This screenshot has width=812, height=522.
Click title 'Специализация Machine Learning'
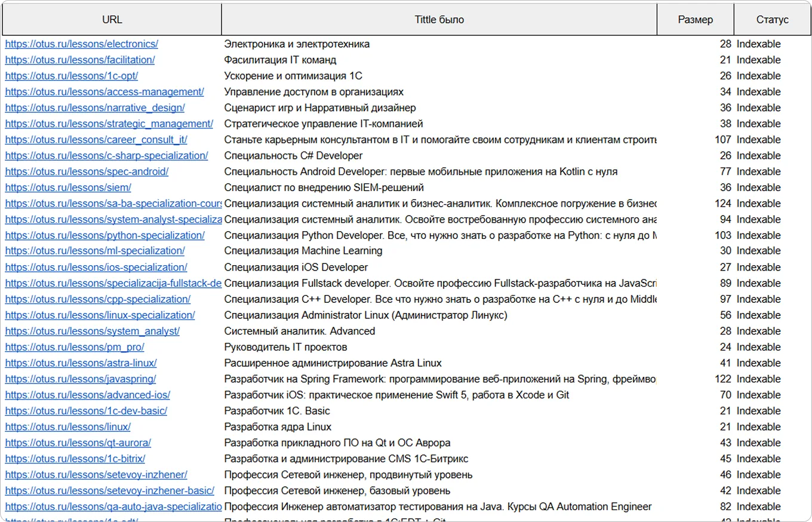pos(303,251)
